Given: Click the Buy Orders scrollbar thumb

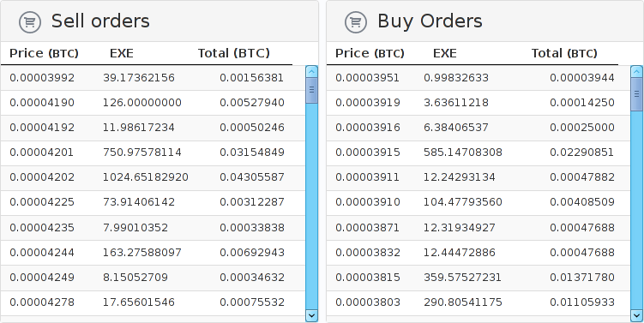Looking at the screenshot, I should pyautogui.click(x=637, y=94).
